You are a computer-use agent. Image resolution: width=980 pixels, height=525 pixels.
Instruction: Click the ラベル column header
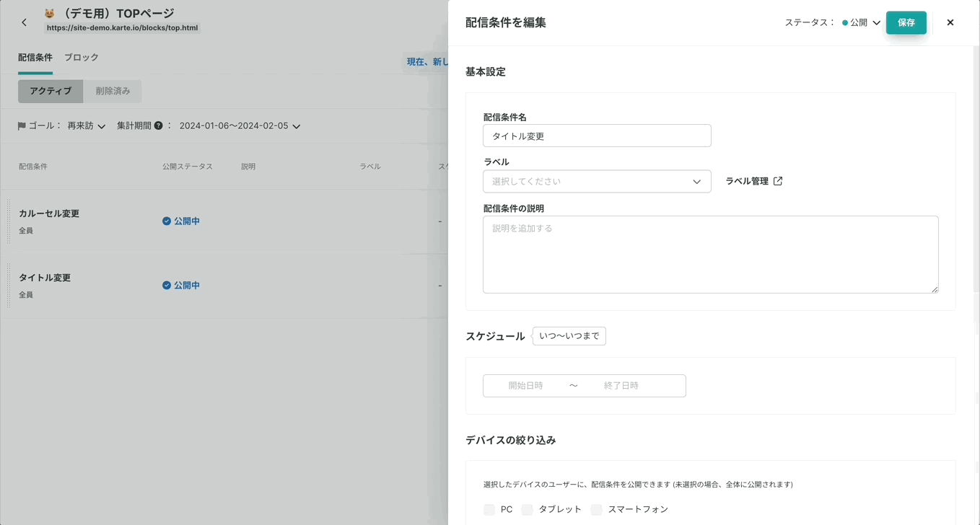pyautogui.click(x=370, y=167)
